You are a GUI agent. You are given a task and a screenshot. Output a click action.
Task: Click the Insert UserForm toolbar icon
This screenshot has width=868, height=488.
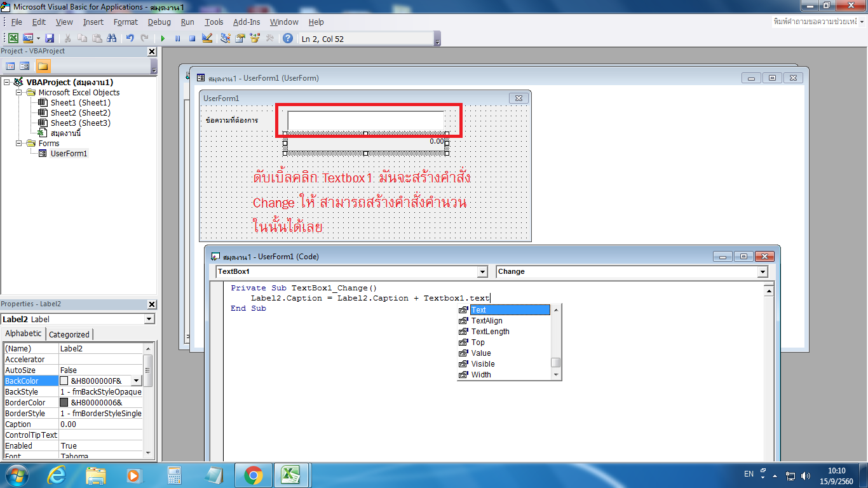[x=27, y=39]
